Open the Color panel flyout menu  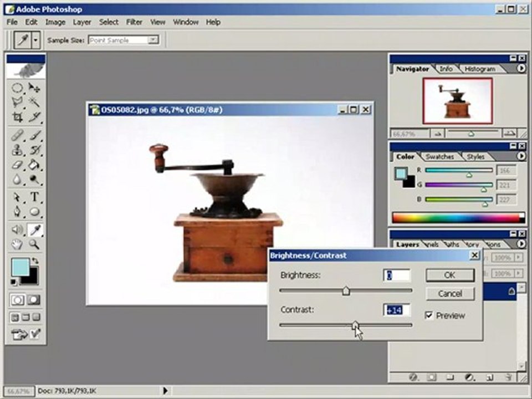click(x=521, y=156)
